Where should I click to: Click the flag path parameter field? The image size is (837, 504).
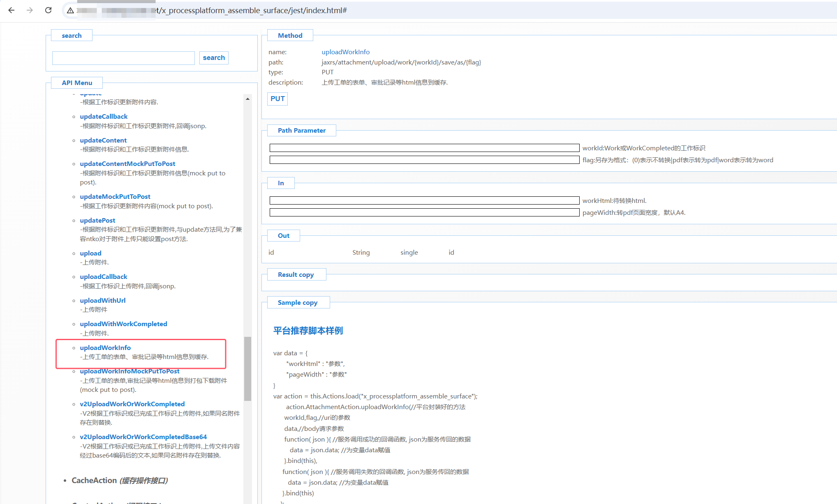(x=424, y=160)
